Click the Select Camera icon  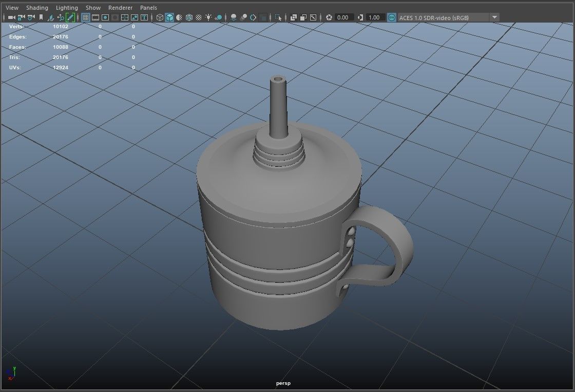pos(11,17)
